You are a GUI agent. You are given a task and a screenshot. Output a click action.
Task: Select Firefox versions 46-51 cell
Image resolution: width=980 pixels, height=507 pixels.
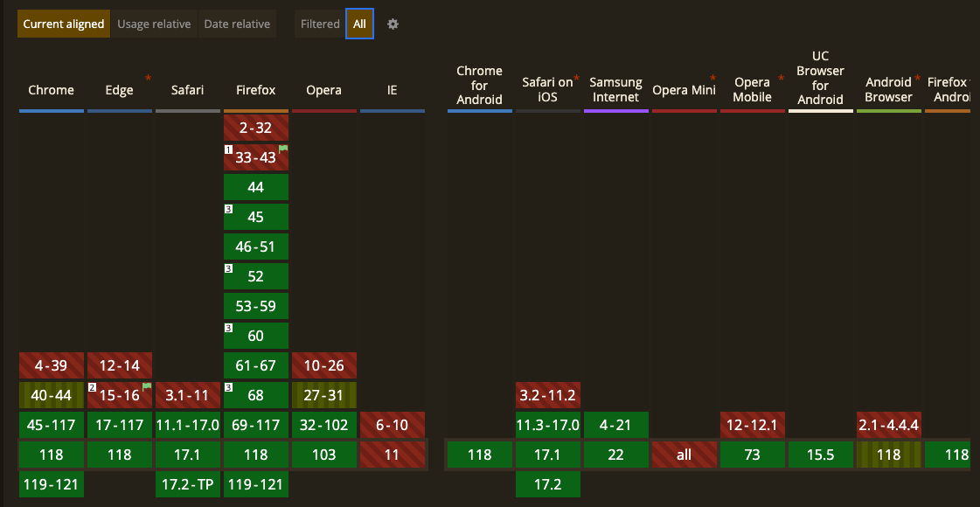coord(255,247)
